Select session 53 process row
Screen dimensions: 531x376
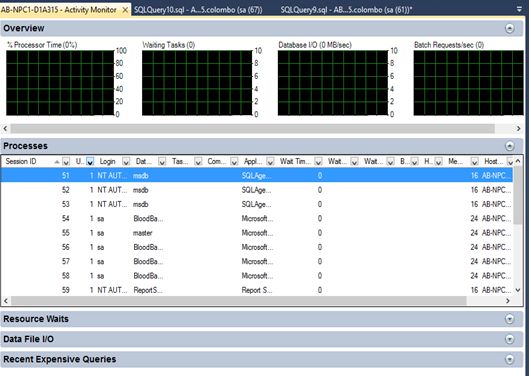coord(256,204)
